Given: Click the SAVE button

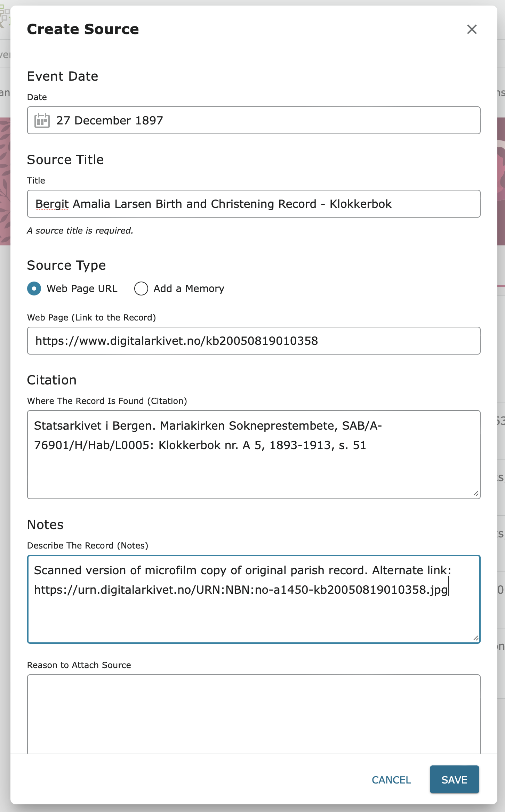Looking at the screenshot, I should [x=454, y=780].
